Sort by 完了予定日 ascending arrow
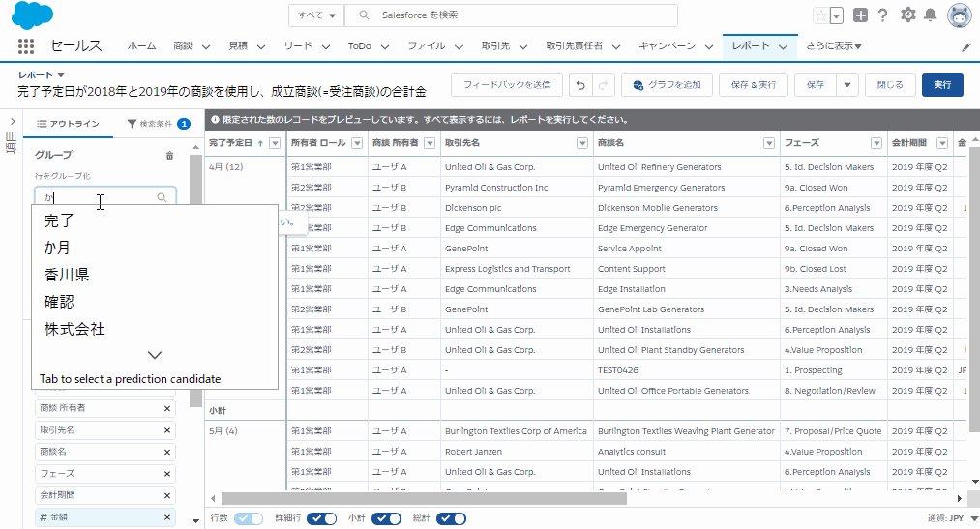Viewport: 980px width, 529px height. click(260, 144)
